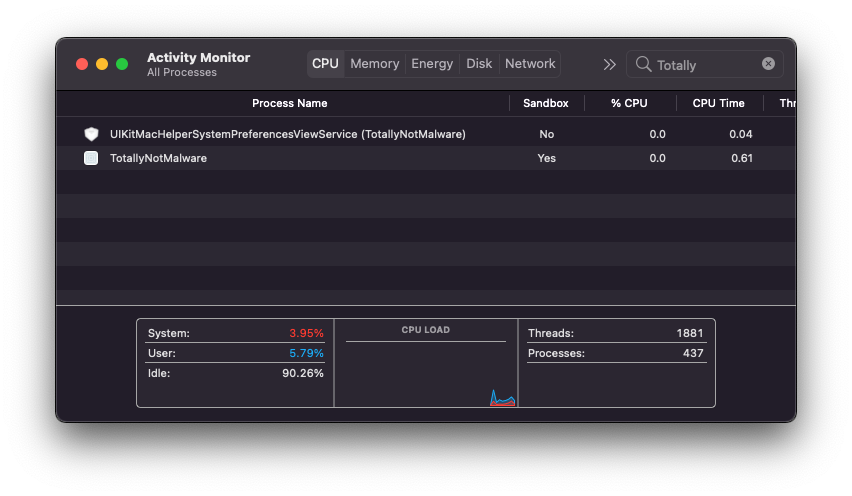
Task: Click the green zoom window button
Action: [122, 64]
